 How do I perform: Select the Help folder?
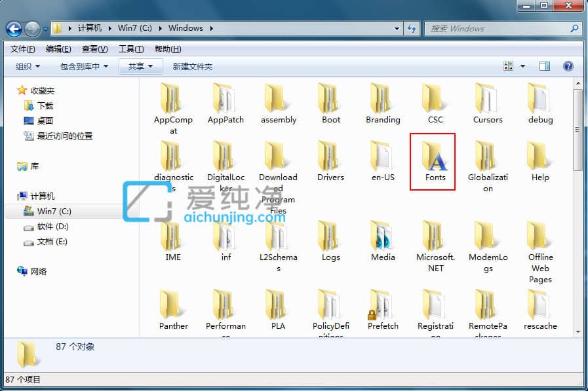(x=540, y=161)
